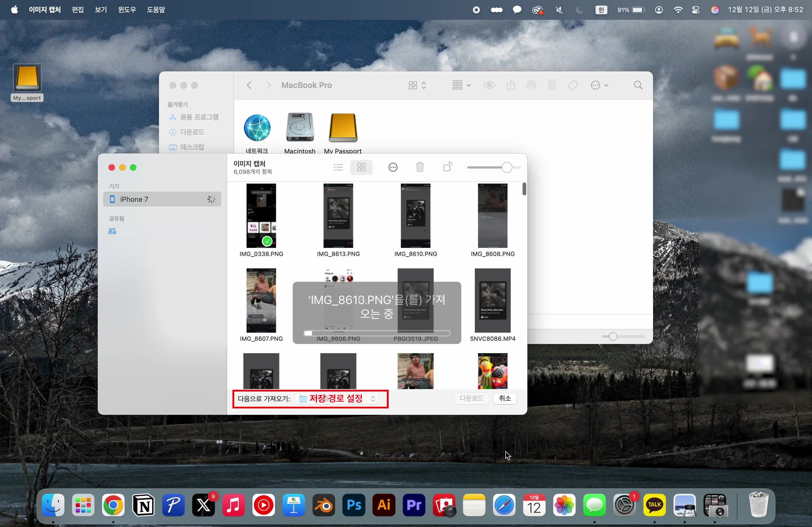The height and width of the screenshot is (527, 812).
Task: Click the 다운로드 button in Image Capture
Action: 472,398
